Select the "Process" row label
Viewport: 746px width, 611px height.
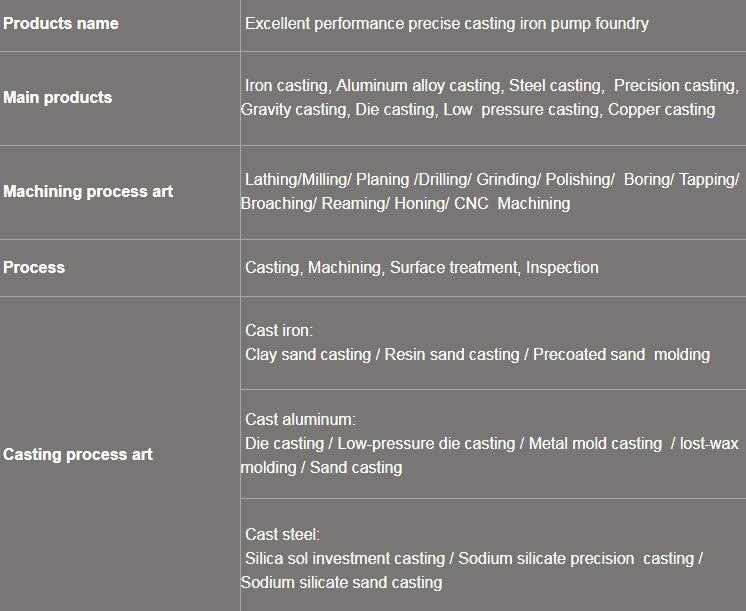[x=34, y=267]
